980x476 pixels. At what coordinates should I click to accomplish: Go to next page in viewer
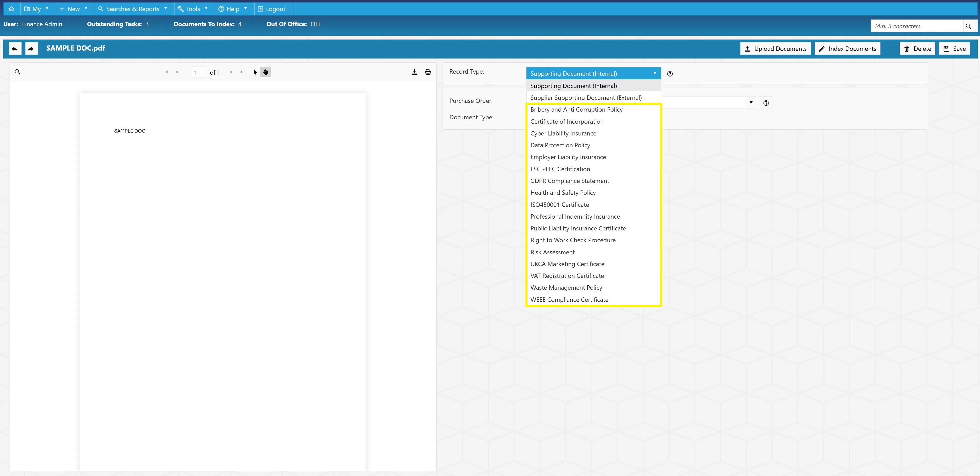(x=231, y=72)
